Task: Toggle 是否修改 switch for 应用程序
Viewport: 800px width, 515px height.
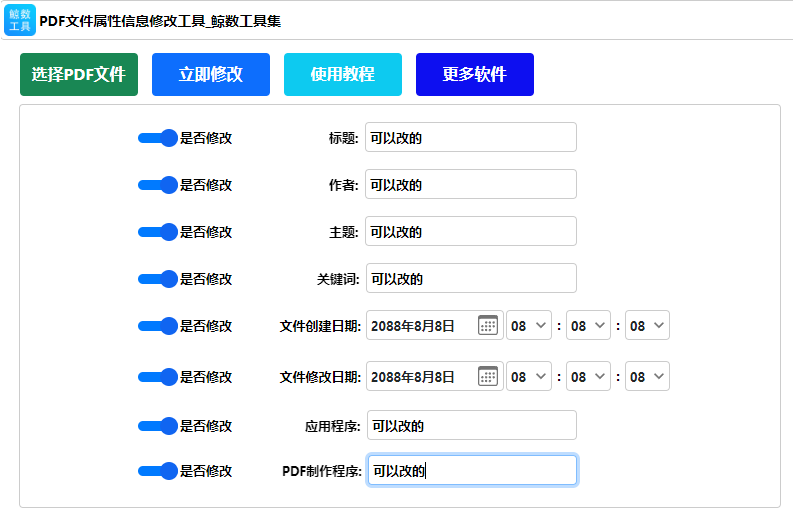Action: coord(158,426)
